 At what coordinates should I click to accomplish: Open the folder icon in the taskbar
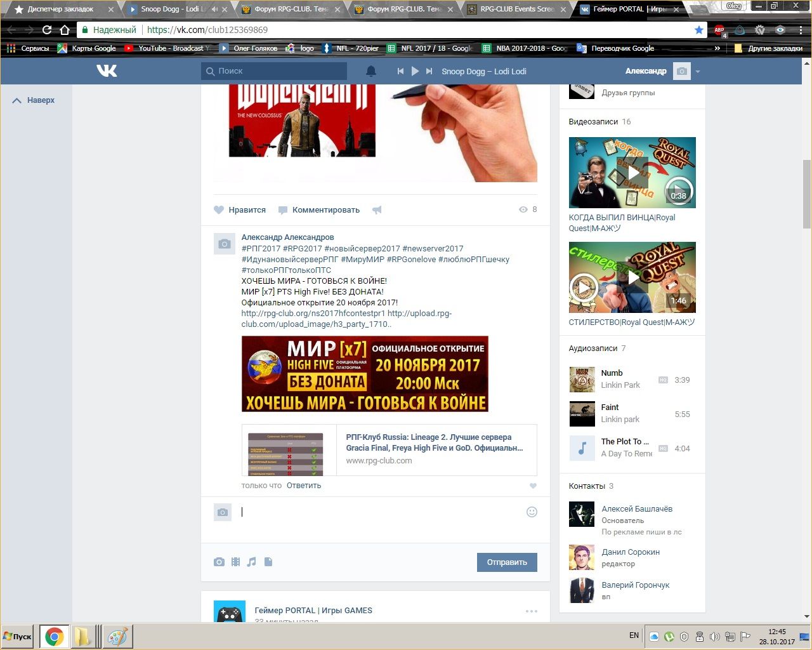tap(83, 637)
